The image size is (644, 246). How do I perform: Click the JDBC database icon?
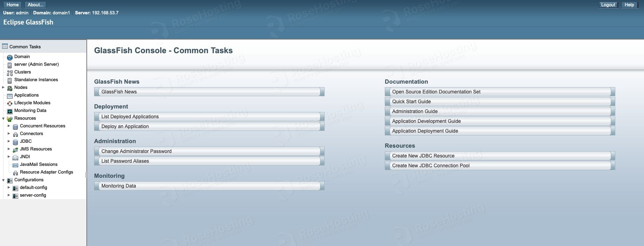[x=15, y=142]
